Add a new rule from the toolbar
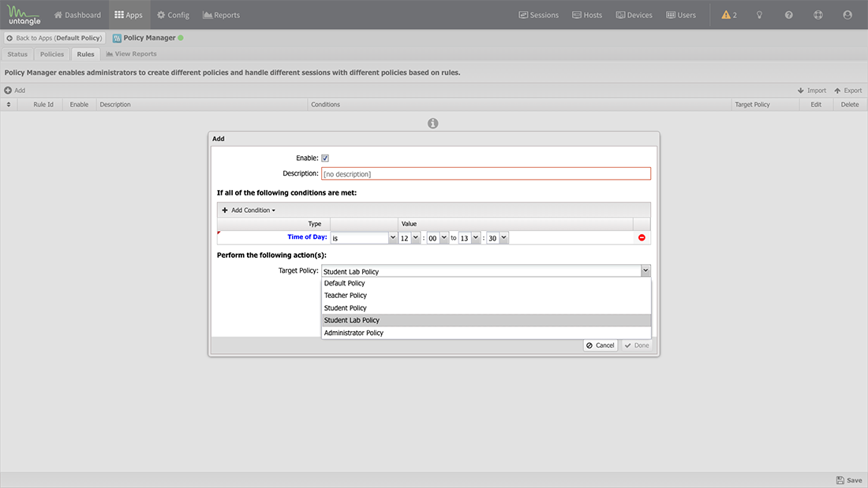 click(x=15, y=90)
